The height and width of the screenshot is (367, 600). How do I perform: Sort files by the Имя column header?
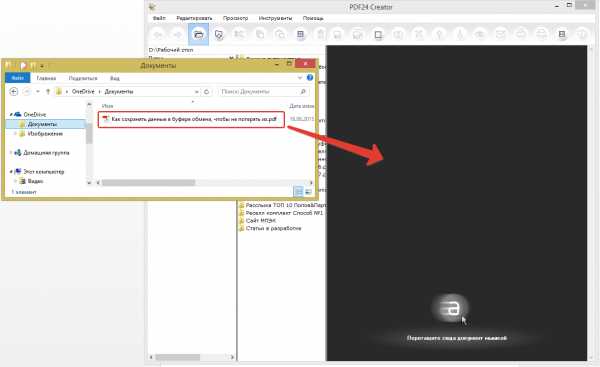[108, 106]
